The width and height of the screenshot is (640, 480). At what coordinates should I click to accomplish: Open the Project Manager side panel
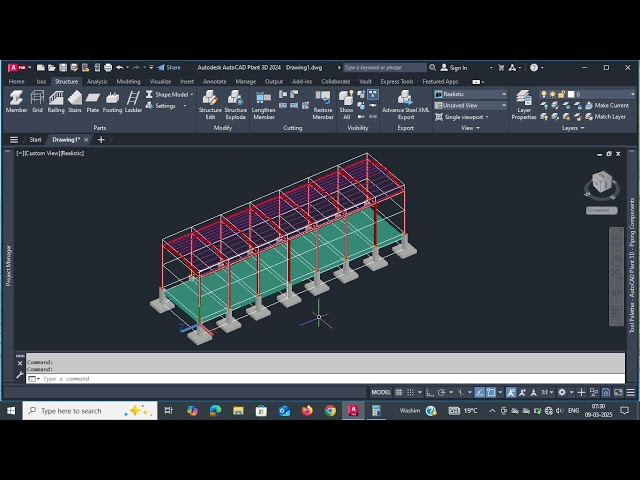click(x=9, y=265)
